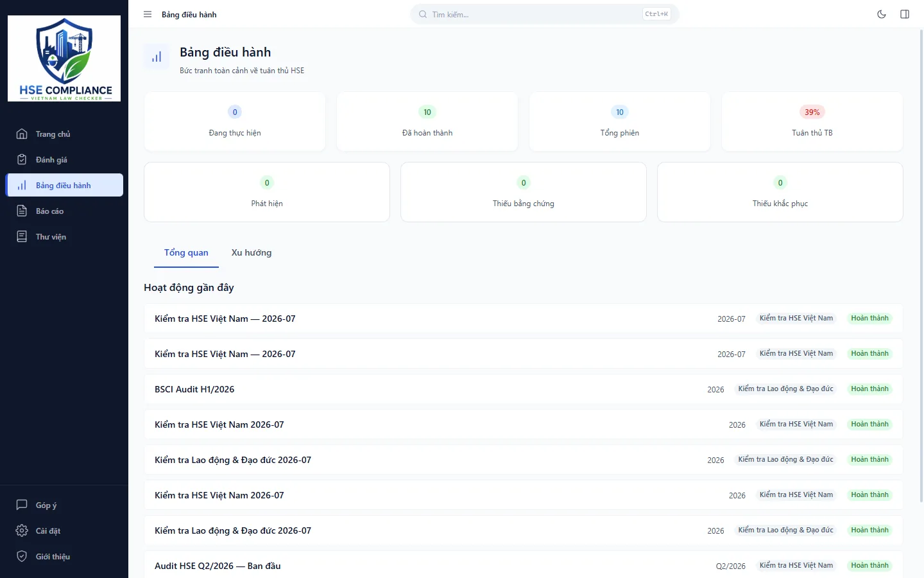The height and width of the screenshot is (578, 924).
Task: Navigate to Thư viện
Action: pos(64,237)
